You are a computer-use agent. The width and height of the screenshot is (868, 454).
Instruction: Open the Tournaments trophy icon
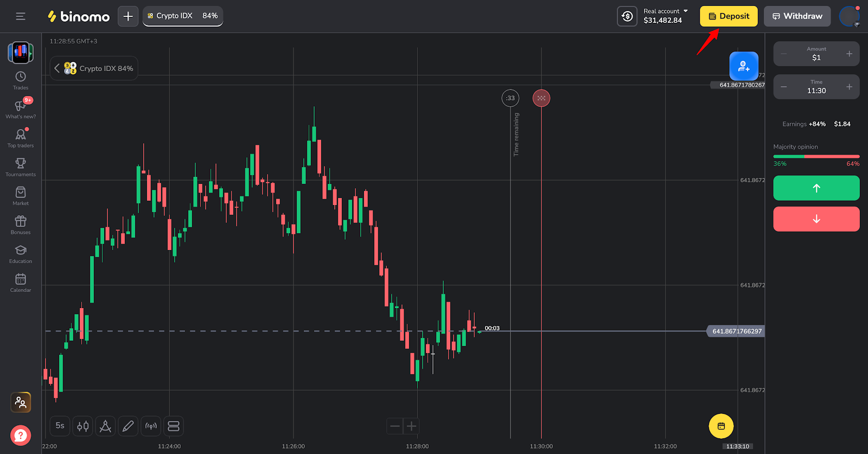point(21,167)
